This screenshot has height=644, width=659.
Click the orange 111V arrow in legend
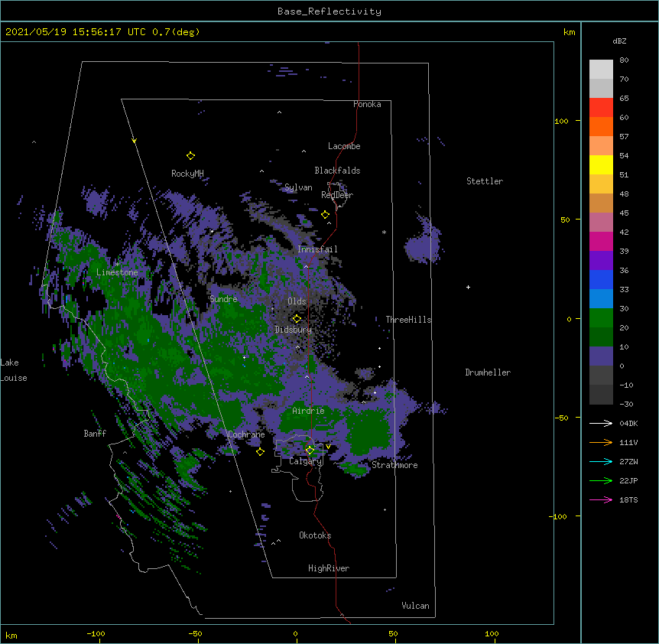[601, 443]
